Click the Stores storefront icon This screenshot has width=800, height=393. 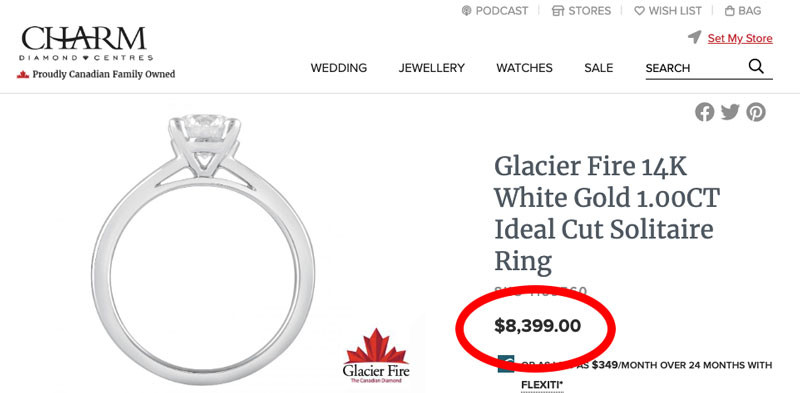click(x=558, y=11)
